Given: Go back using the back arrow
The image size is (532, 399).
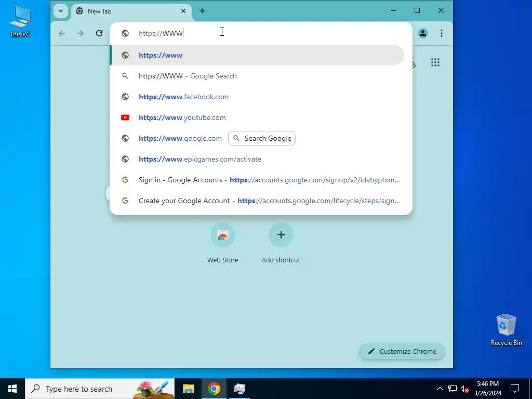Looking at the screenshot, I should [62, 33].
